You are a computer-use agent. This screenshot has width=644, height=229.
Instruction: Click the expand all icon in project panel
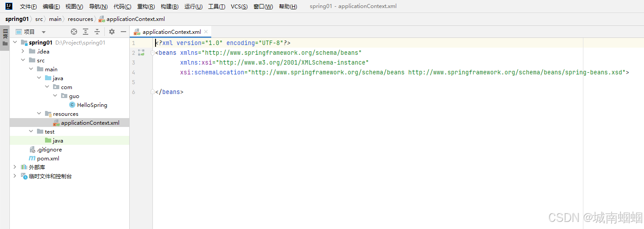pyautogui.click(x=86, y=32)
